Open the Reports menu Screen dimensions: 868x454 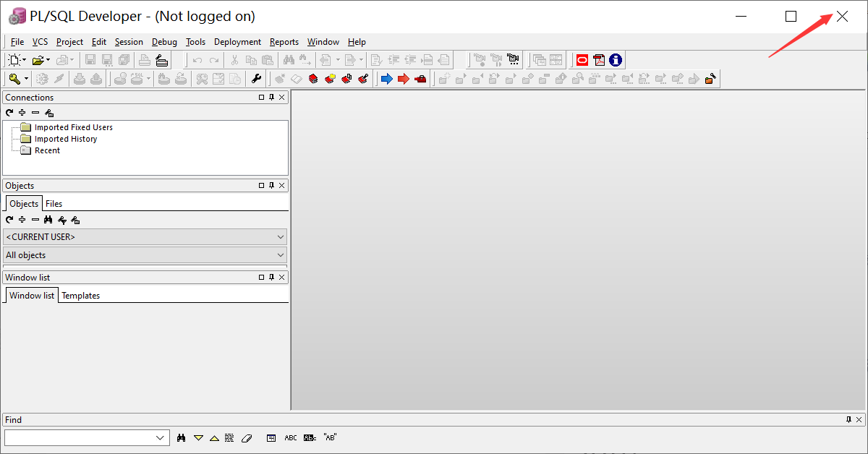coord(284,42)
